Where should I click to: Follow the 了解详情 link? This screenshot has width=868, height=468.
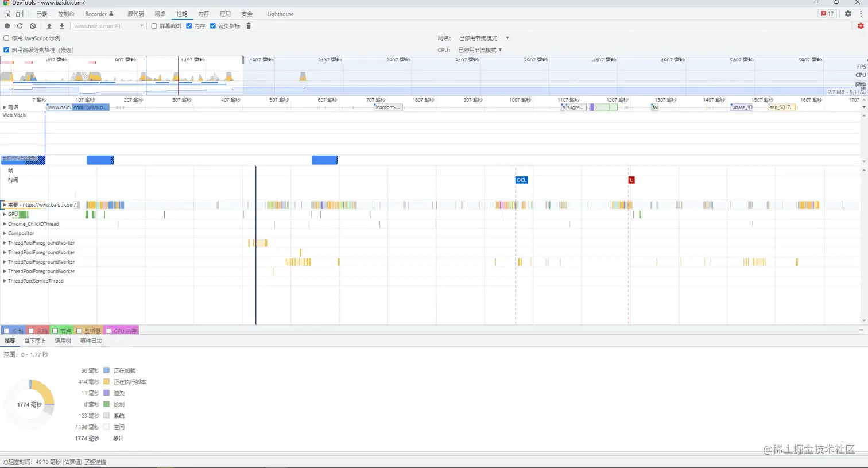coord(95,462)
